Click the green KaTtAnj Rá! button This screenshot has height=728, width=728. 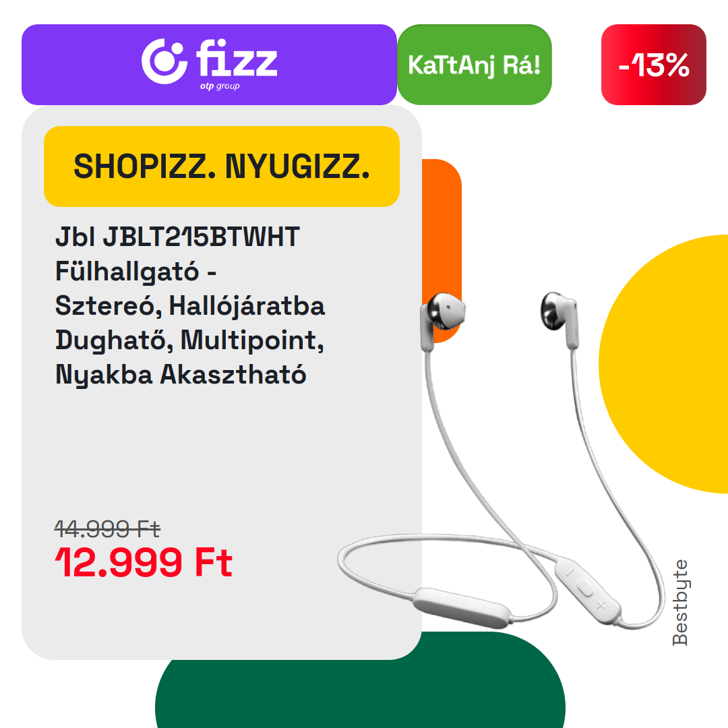point(475,65)
